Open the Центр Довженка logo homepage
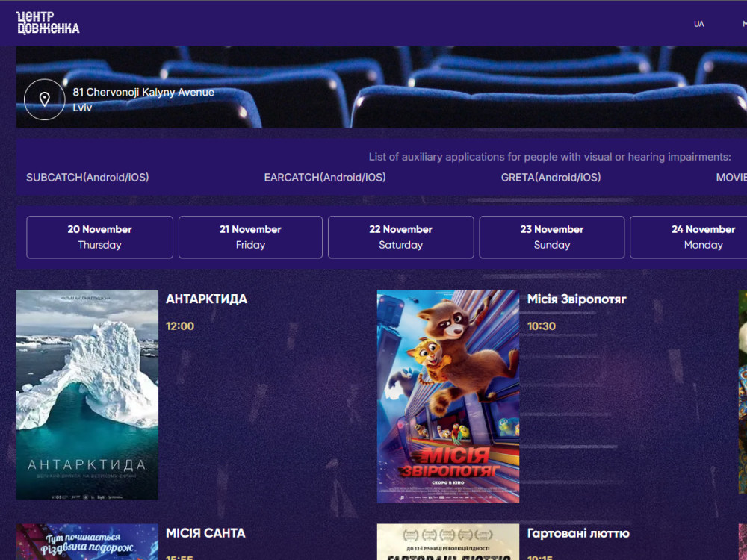This screenshot has width=747, height=560. [x=48, y=23]
